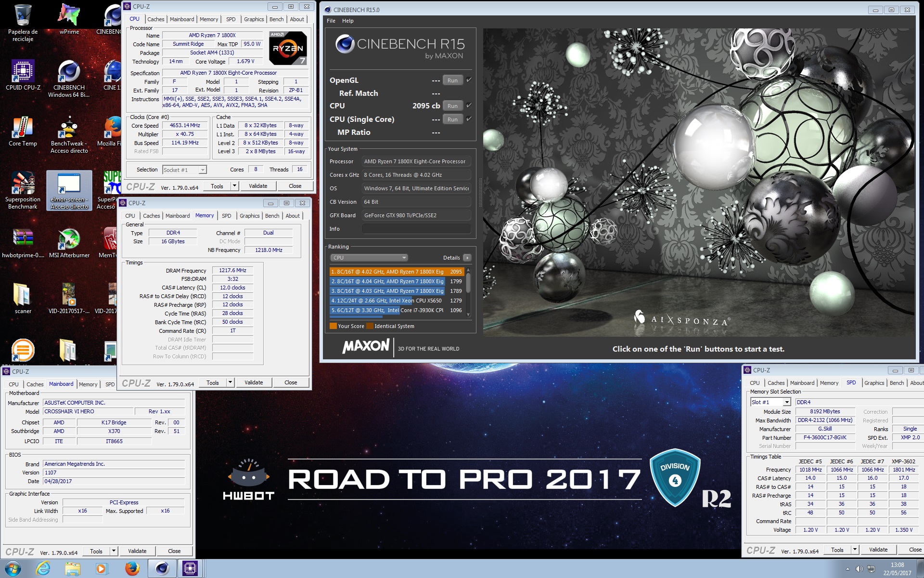Select the hwbotprime archive icon
924x578 pixels.
coord(23,243)
